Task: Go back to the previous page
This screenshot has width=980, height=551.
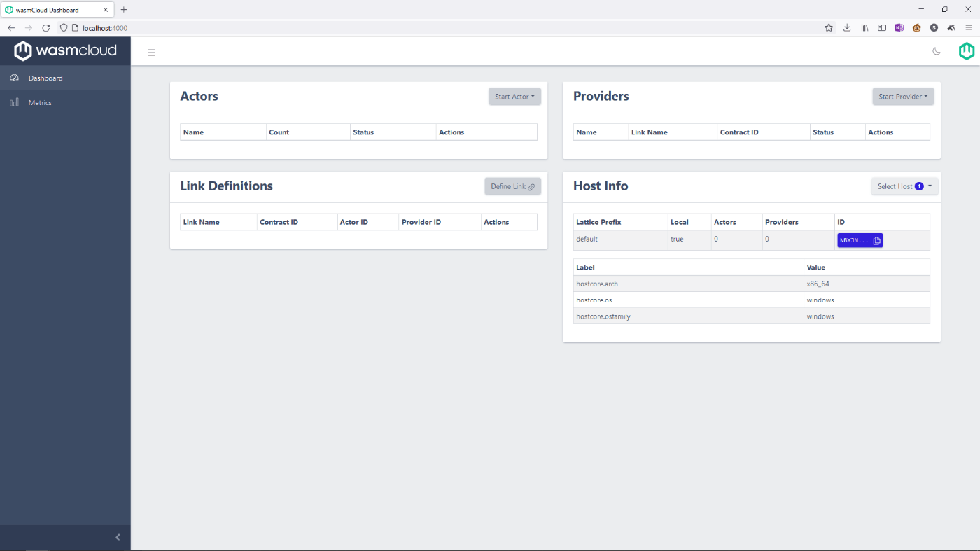Action: pos(11,28)
